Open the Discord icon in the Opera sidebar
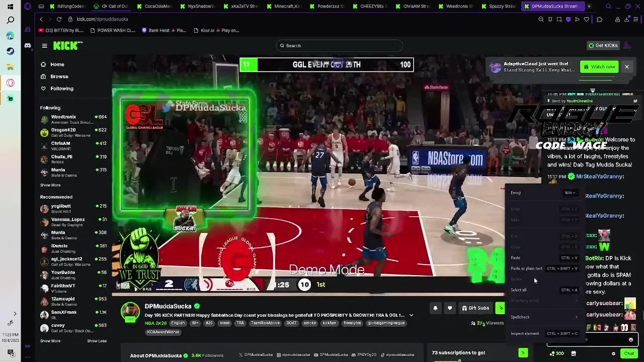644x362 pixels. [x=28, y=46]
